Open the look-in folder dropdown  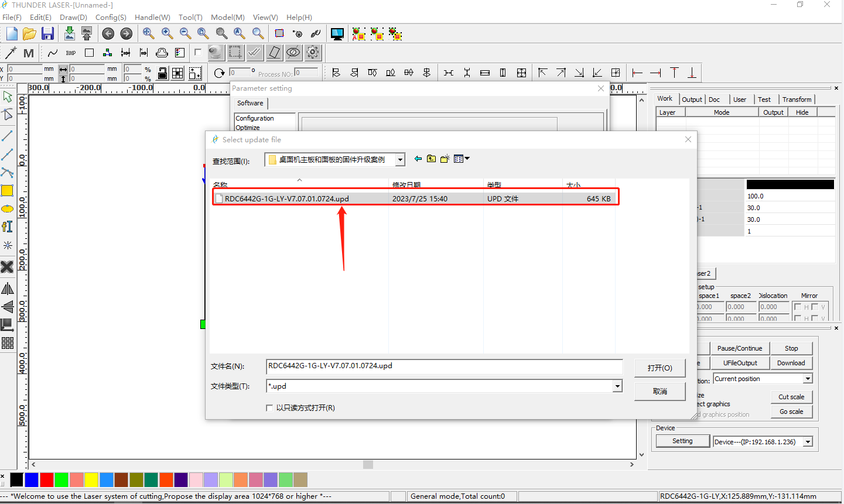click(x=400, y=159)
